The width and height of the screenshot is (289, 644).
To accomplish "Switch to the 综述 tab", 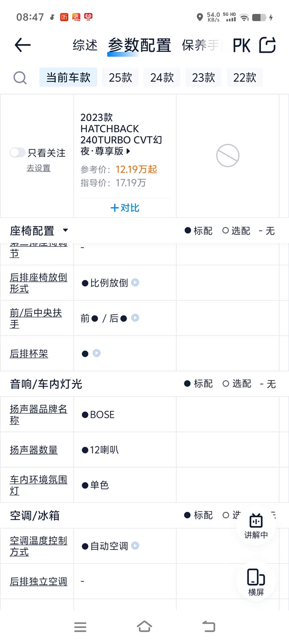I will click(x=85, y=45).
